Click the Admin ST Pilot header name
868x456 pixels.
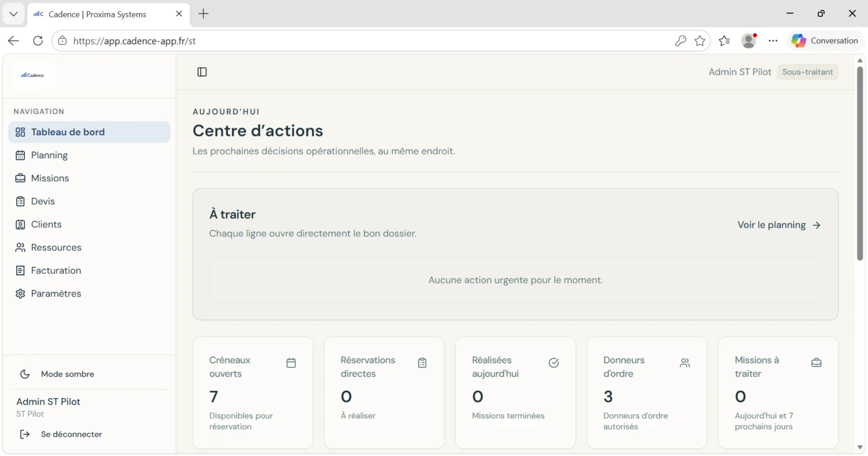740,72
